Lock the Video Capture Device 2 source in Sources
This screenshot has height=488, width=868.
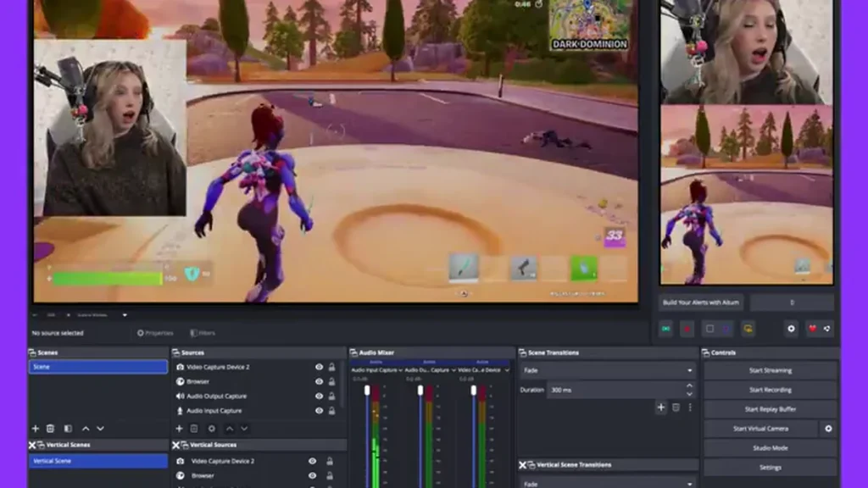(331, 368)
